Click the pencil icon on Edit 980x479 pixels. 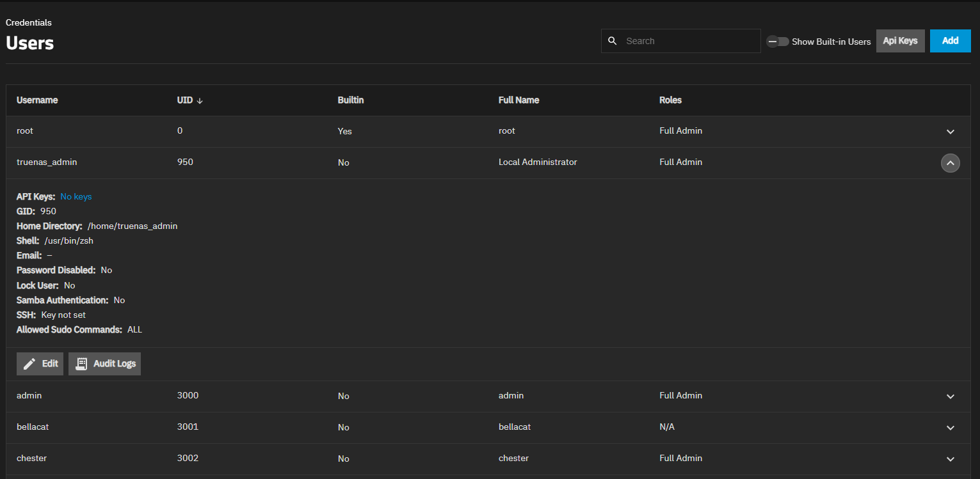point(29,364)
